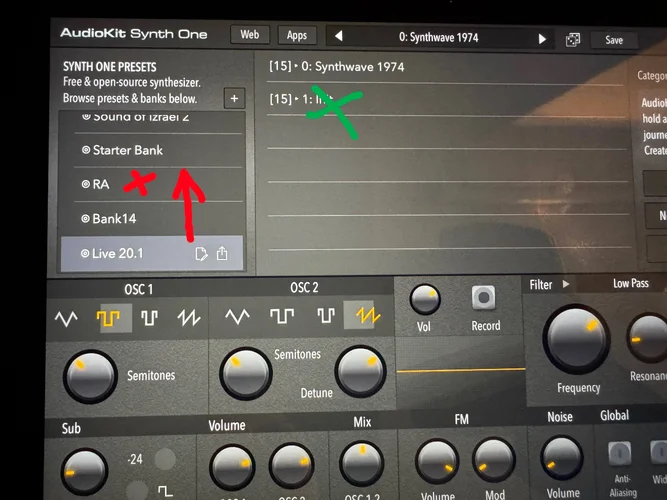Click the Sub volume knob
The width and height of the screenshot is (667, 500).
84,471
